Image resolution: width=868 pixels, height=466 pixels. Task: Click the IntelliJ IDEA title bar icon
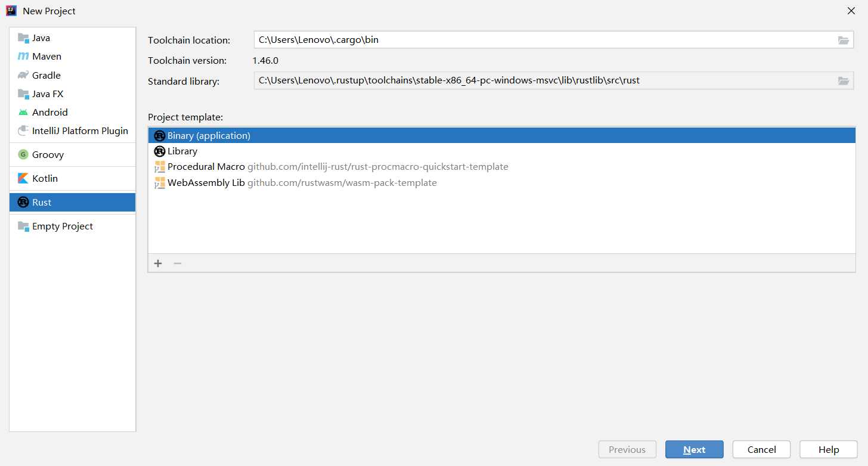click(x=11, y=11)
